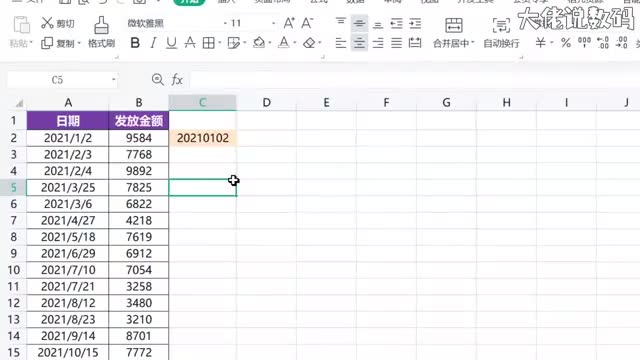Apply top vertical alignment
The image size is (640, 360).
coord(340,22)
